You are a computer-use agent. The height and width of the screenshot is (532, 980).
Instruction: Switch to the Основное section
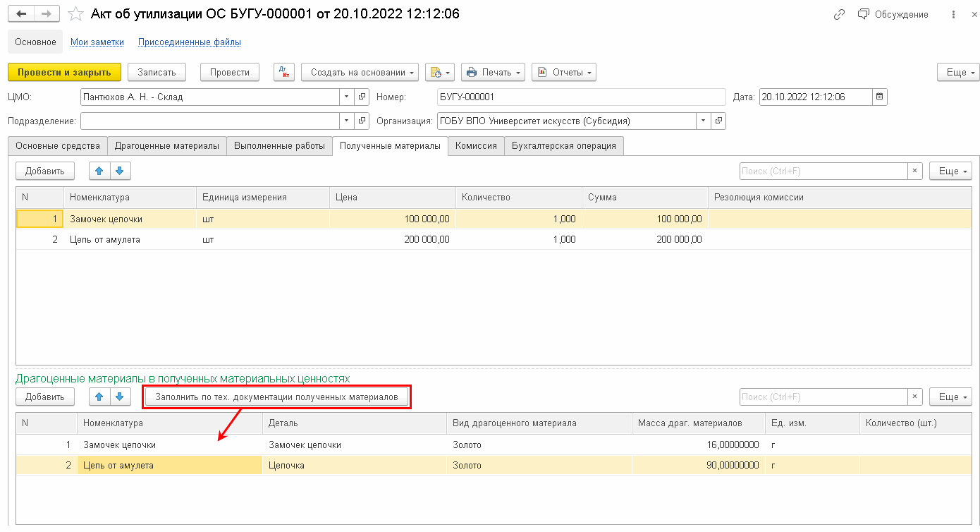35,42
